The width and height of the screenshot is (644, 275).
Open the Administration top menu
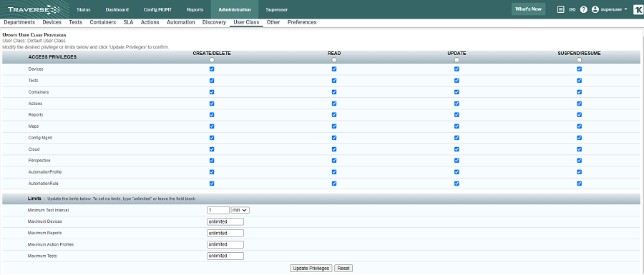pyautogui.click(x=235, y=9)
